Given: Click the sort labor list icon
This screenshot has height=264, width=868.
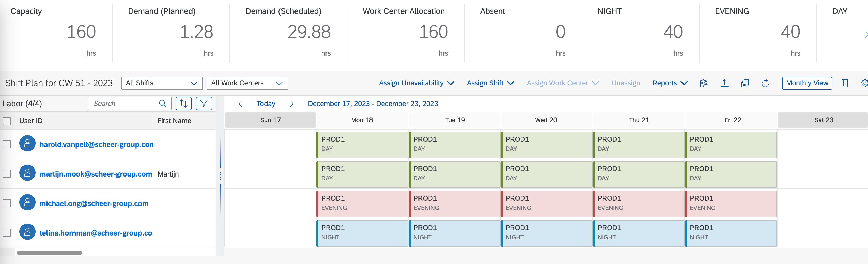Looking at the screenshot, I should (x=184, y=104).
